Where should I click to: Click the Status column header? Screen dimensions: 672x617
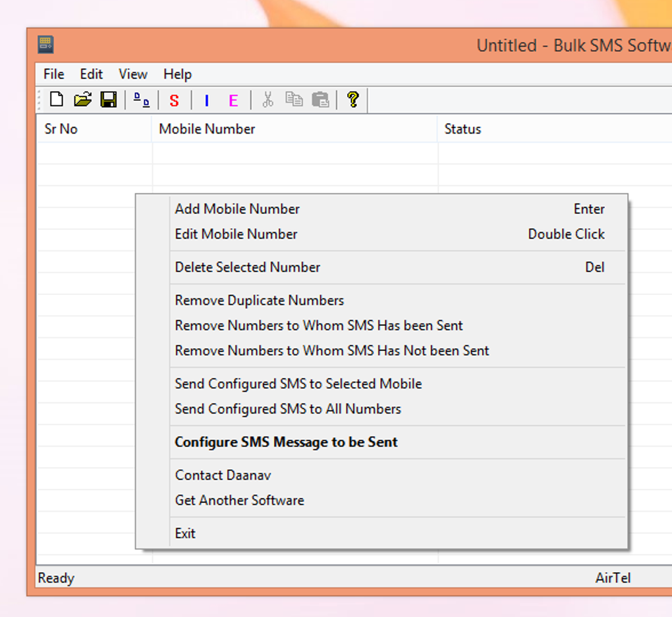point(462,129)
